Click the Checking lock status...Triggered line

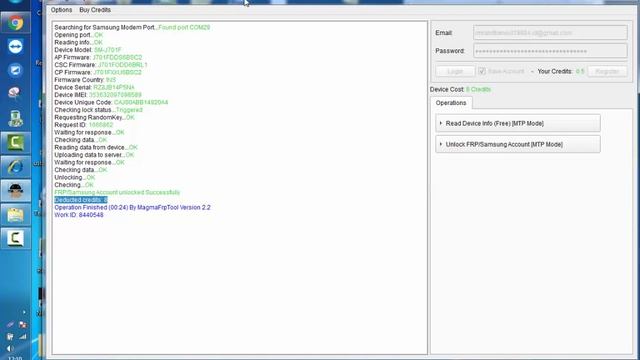[98, 110]
